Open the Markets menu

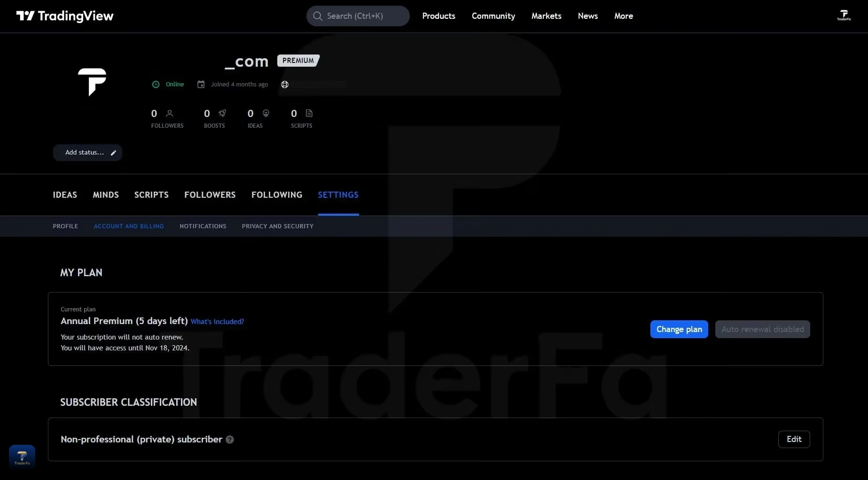546,16
